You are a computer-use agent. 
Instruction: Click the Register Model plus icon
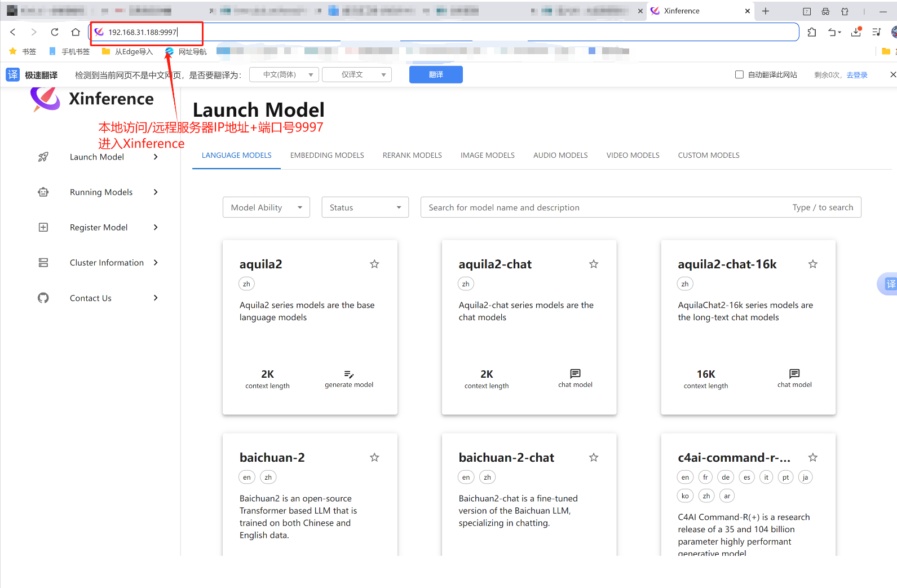point(43,227)
